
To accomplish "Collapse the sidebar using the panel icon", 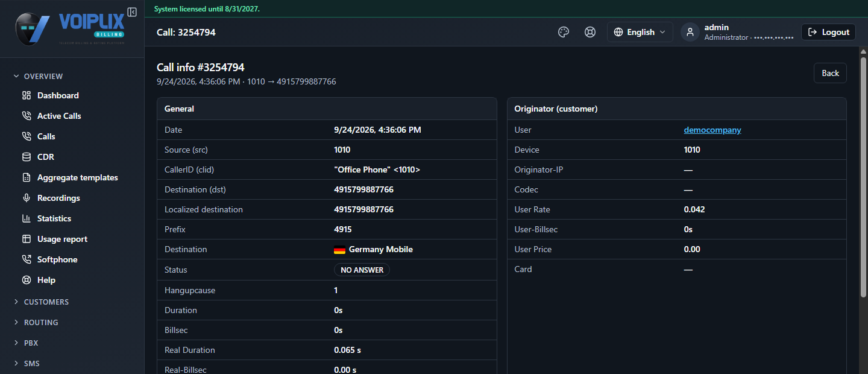I will pos(132,12).
